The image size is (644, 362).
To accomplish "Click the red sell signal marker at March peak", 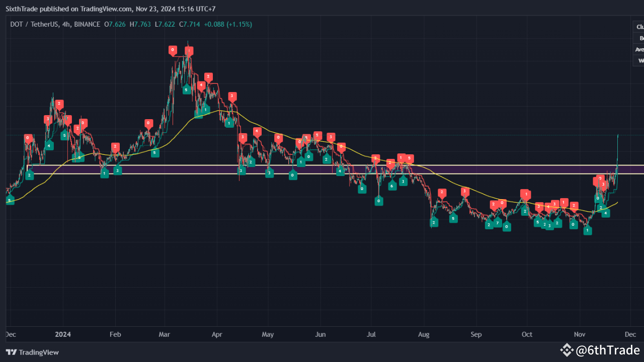I will click(189, 50).
